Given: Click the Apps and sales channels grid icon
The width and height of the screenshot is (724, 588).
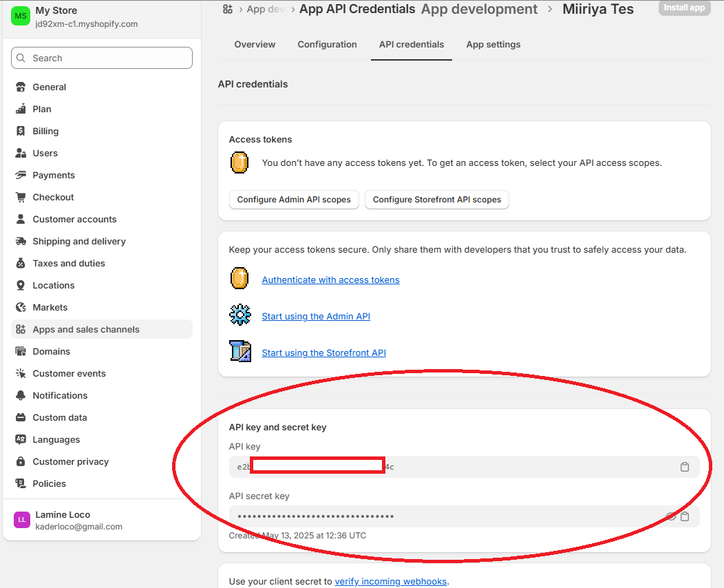Looking at the screenshot, I should pyautogui.click(x=21, y=329).
